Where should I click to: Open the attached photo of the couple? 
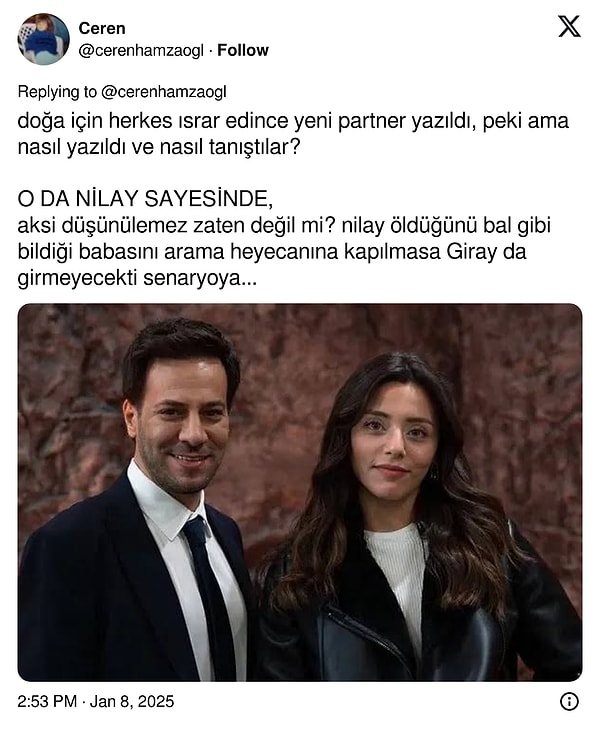pos(300,493)
